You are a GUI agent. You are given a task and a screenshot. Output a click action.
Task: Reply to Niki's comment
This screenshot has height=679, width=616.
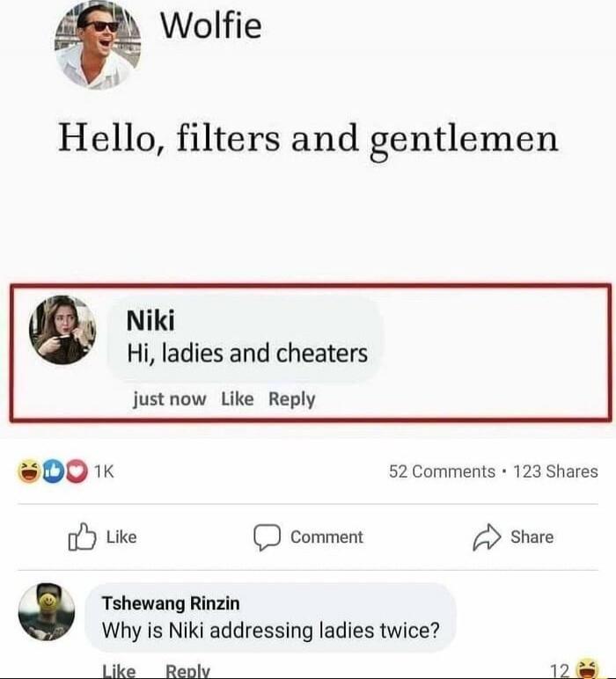pos(292,399)
